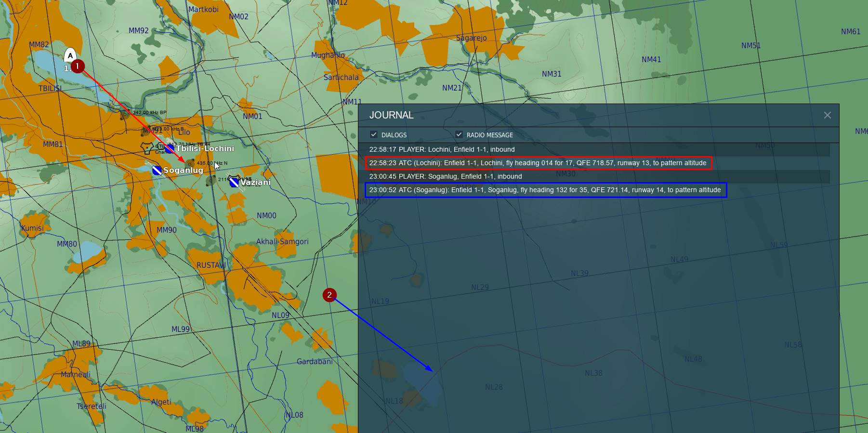This screenshot has width=868, height=433.
Task: Click the RUSTAVI city label
Action: 211,265
